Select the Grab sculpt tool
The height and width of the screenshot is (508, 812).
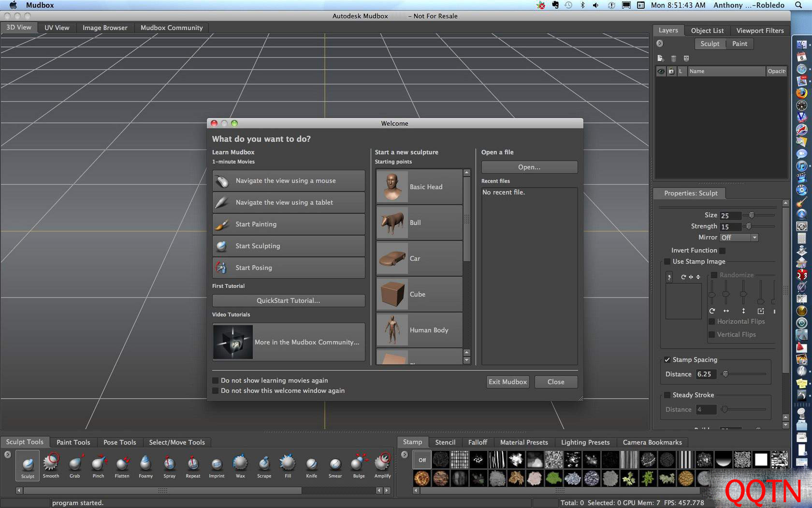[x=74, y=465]
